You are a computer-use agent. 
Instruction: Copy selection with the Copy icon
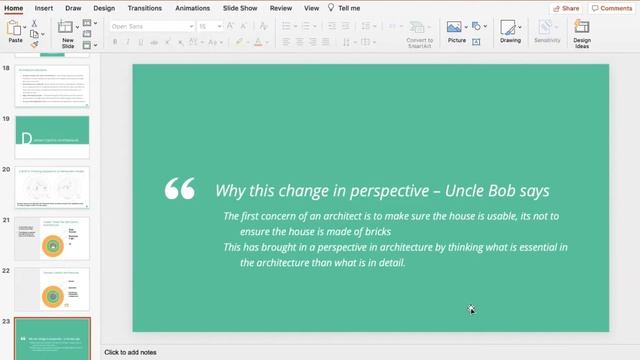34,34
